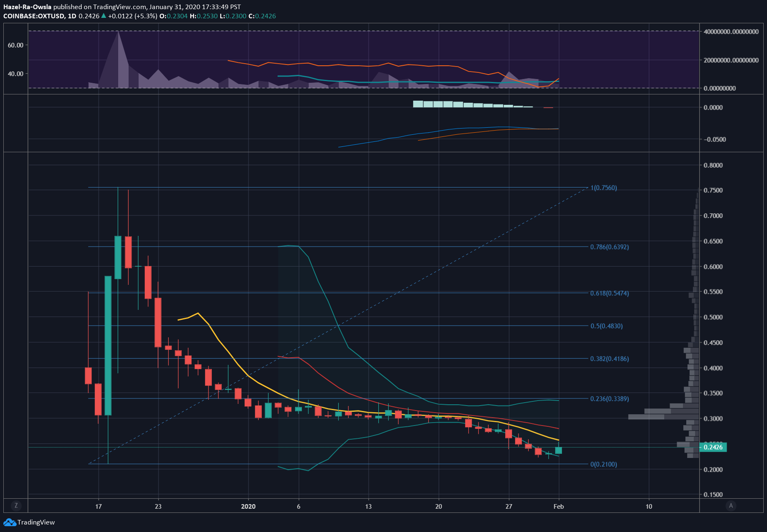Click the 13 date label on time axis
Screen dimensions: 767x532
[368, 506]
